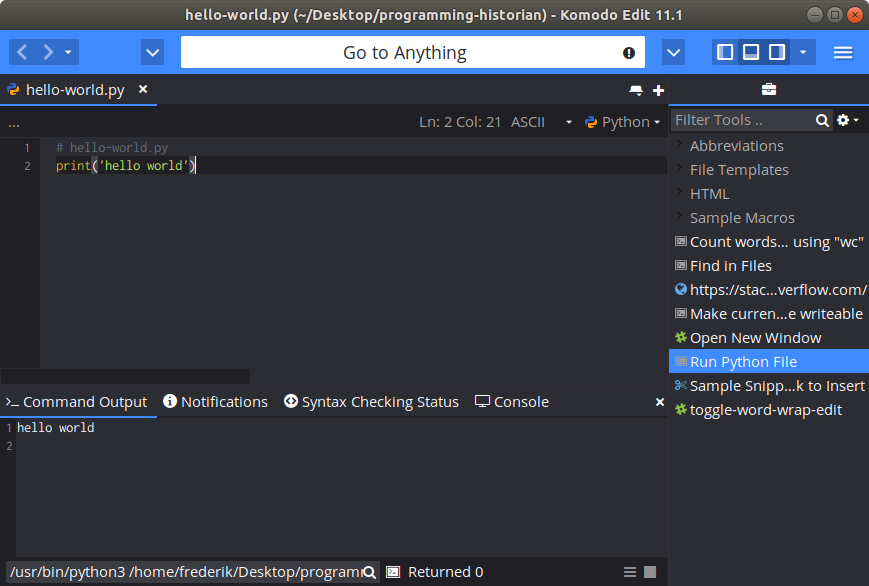The width and height of the screenshot is (869, 586).
Task: Add a new editor tab with the plus icon
Action: tap(658, 89)
